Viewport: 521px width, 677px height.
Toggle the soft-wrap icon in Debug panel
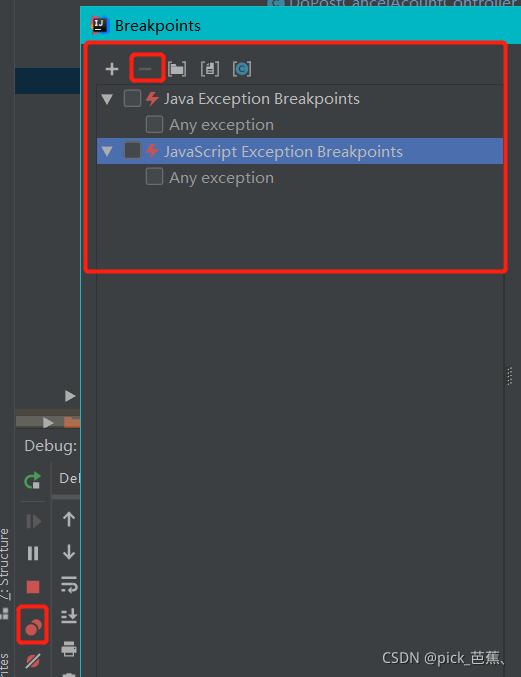69,584
